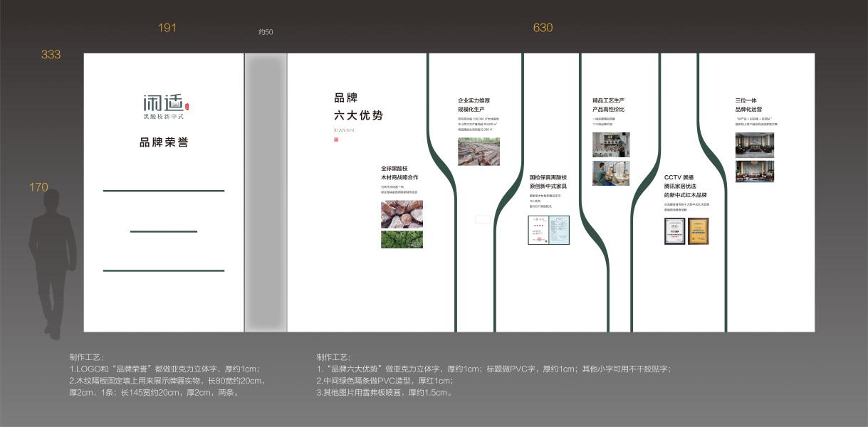Click the 630 width dimension label

(x=543, y=28)
